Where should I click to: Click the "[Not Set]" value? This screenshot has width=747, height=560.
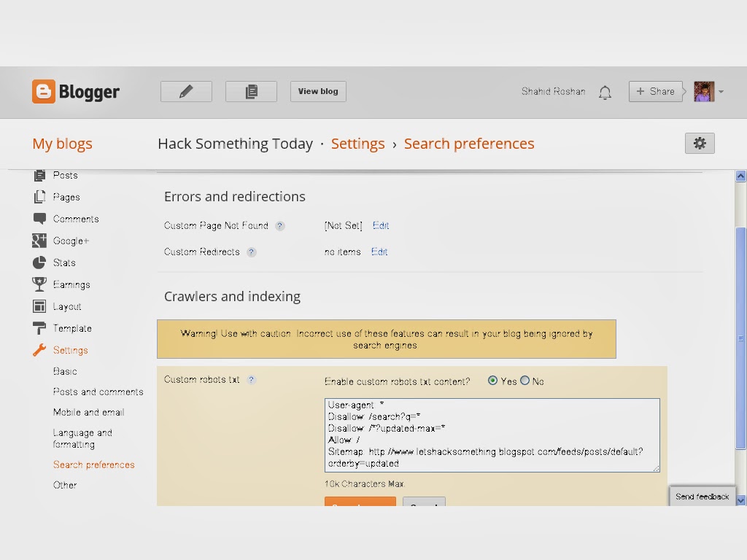pos(343,226)
